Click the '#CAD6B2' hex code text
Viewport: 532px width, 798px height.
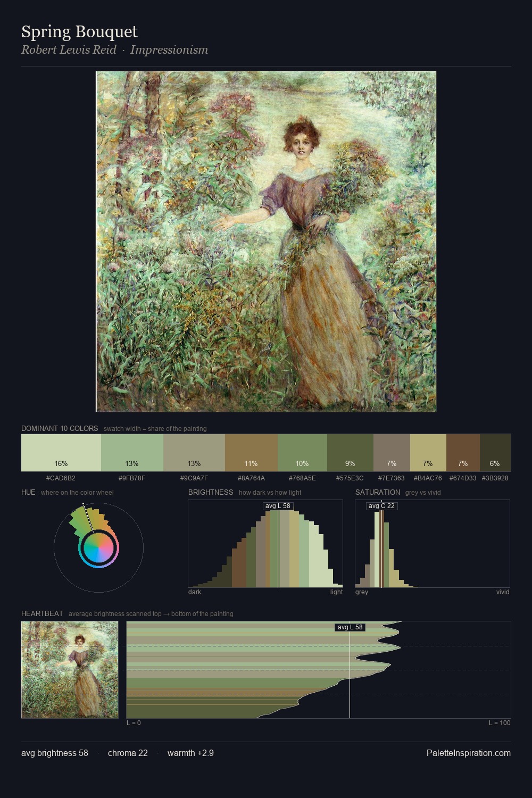tap(61, 478)
